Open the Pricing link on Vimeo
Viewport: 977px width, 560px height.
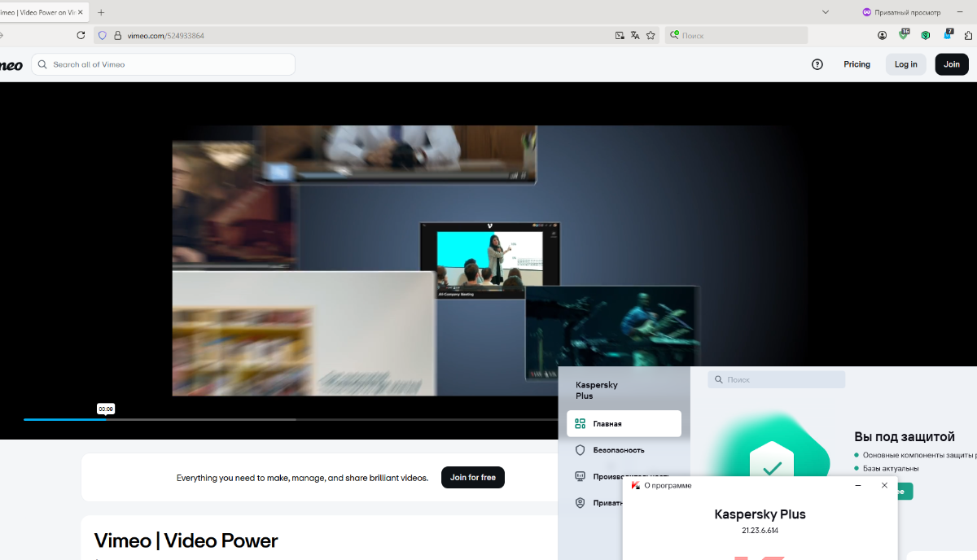pyautogui.click(x=857, y=64)
